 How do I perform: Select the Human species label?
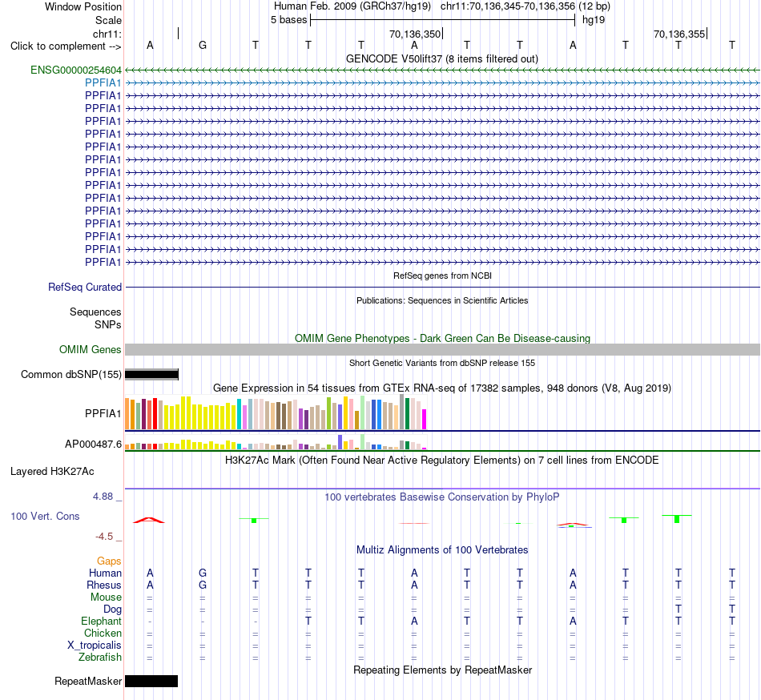coord(105,573)
